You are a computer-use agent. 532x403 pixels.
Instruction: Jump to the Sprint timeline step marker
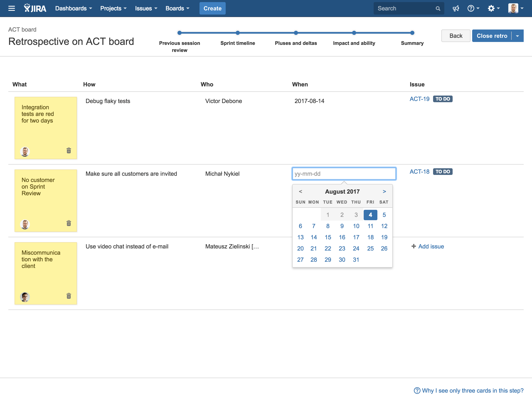pos(238,33)
